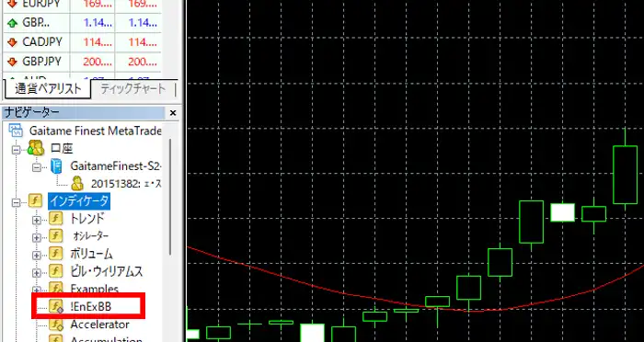Collapse the インディケータ tree node

[17, 202]
